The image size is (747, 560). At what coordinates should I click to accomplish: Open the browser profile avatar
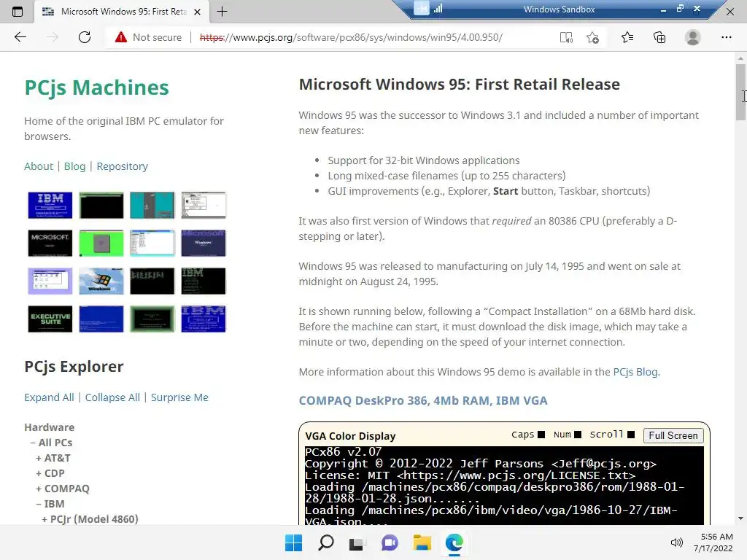click(693, 37)
